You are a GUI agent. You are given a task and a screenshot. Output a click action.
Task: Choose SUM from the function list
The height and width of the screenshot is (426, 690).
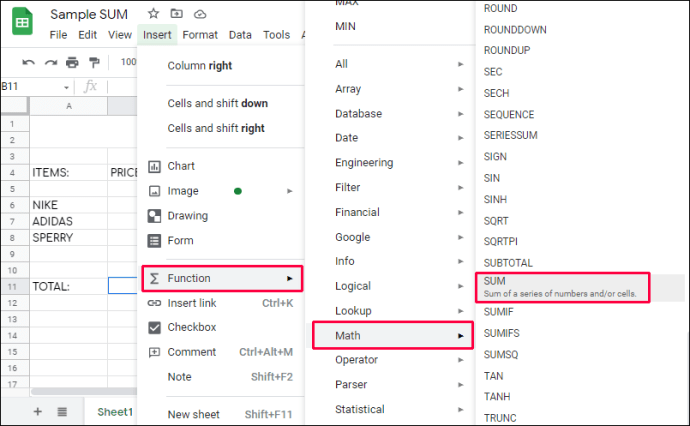562,287
